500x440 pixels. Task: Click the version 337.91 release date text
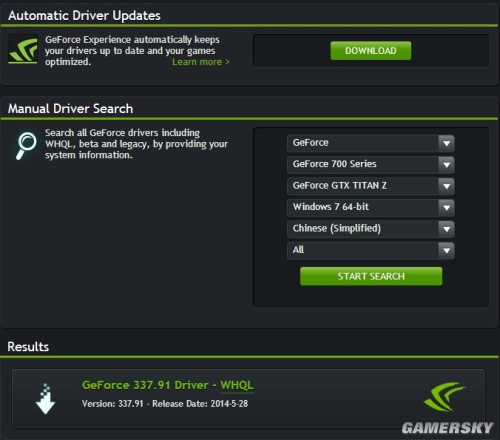pos(165,404)
